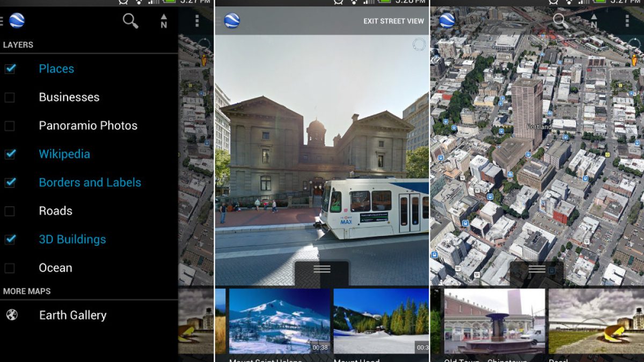Viewport: 644px width, 362px height.
Task: Uncheck the Places layer checkbox
Action: point(10,69)
